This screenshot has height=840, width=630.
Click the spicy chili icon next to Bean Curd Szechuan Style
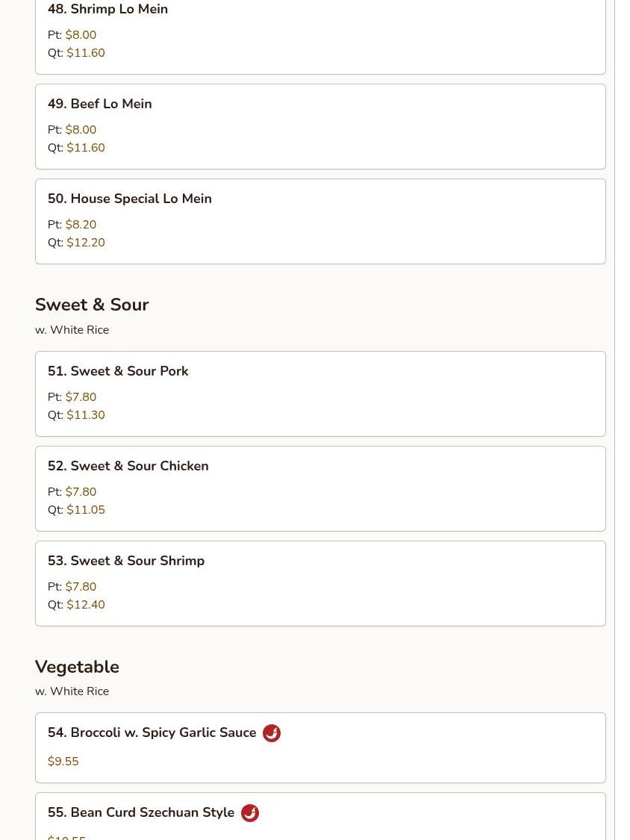(250, 813)
